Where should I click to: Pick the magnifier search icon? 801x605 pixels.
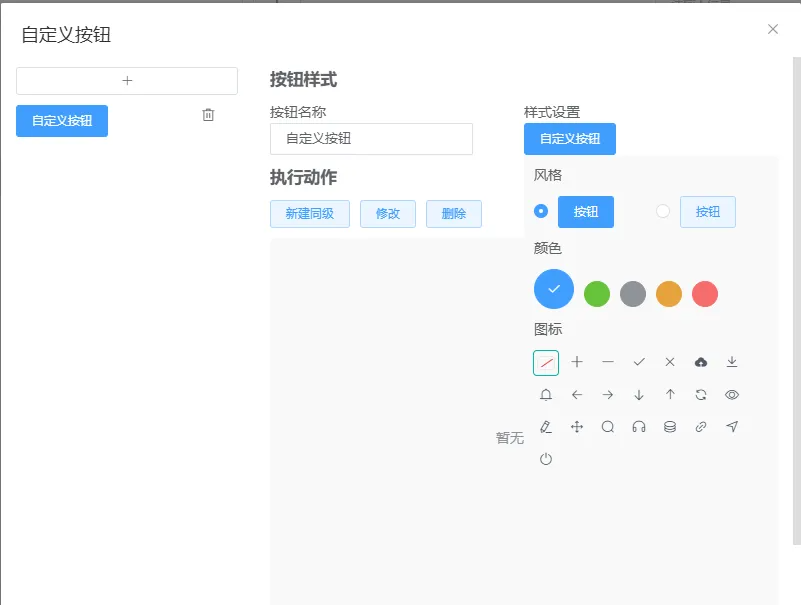[x=608, y=427]
